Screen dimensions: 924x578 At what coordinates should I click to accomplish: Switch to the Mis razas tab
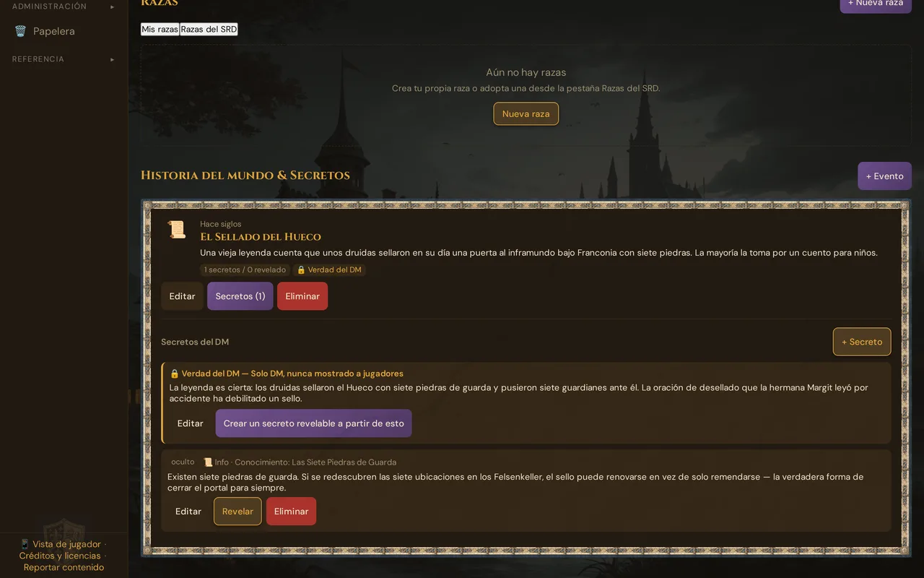160,29
